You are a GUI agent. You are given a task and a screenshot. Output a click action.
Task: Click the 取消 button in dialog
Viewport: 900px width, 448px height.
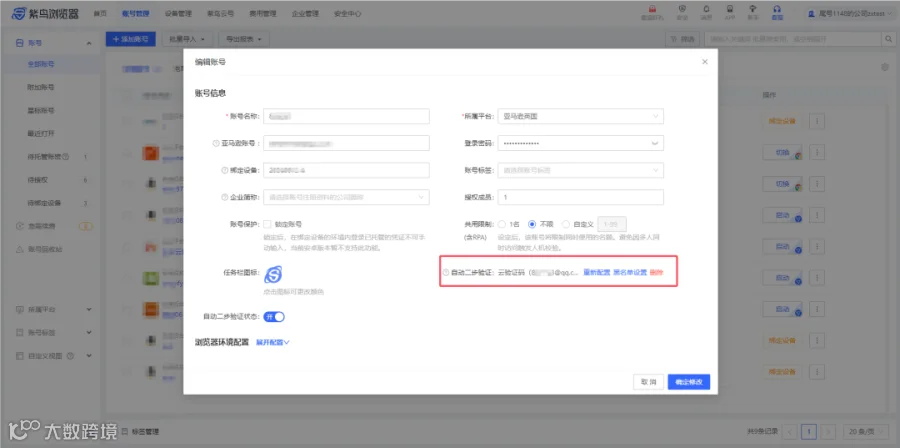coord(649,382)
